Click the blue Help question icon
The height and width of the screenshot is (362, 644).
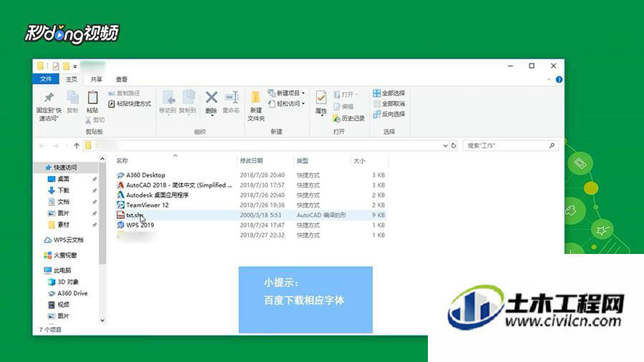tap(559, 79)
